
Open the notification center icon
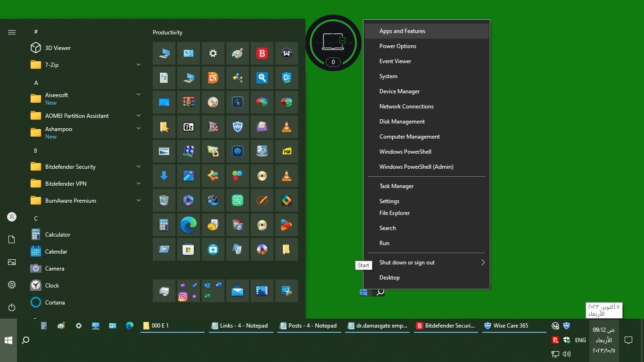point(628,340)
